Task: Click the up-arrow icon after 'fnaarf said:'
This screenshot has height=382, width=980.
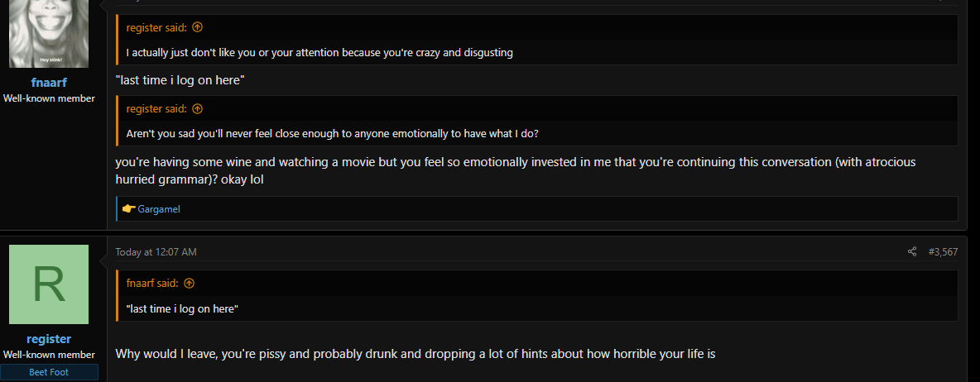Action: [190, 284]
